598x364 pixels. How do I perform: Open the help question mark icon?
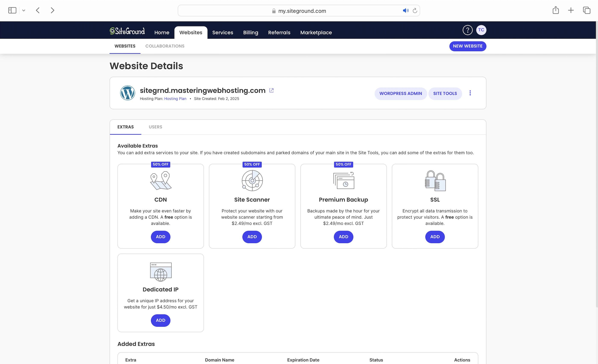point(467,30)
